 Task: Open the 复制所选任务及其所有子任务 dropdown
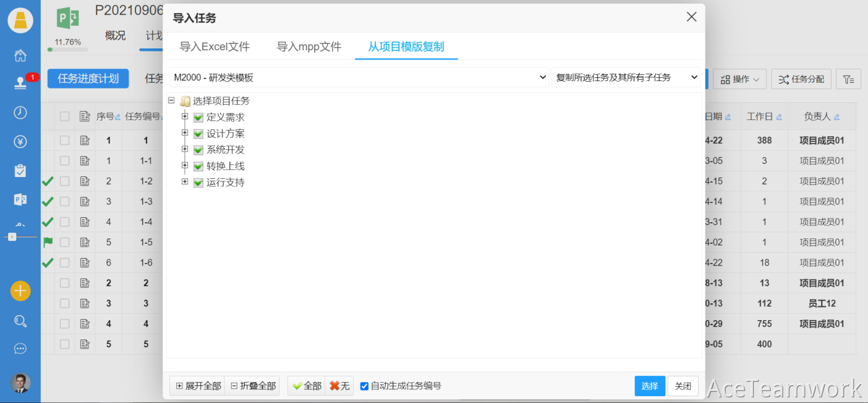coord(625,77)
